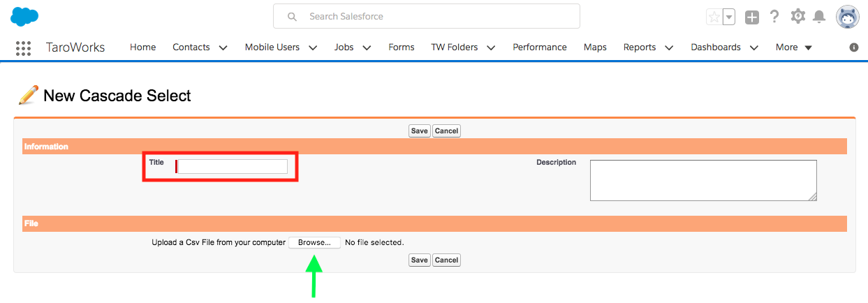Focus the Search Salesforce field
868x303 pixels.
[426, 16]
